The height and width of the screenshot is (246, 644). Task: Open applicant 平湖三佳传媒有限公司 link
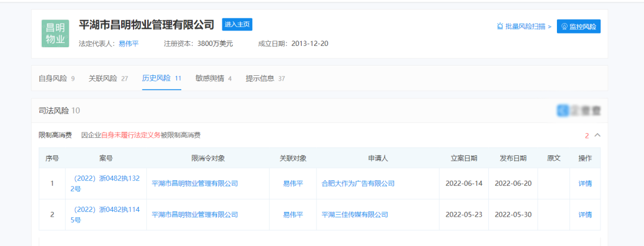point(354,215)
